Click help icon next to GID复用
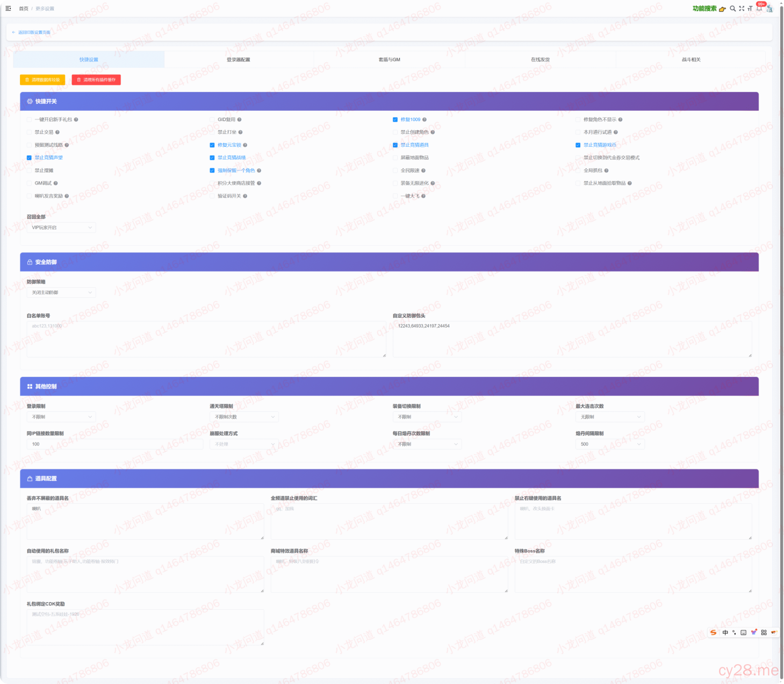 pos(240,120)
